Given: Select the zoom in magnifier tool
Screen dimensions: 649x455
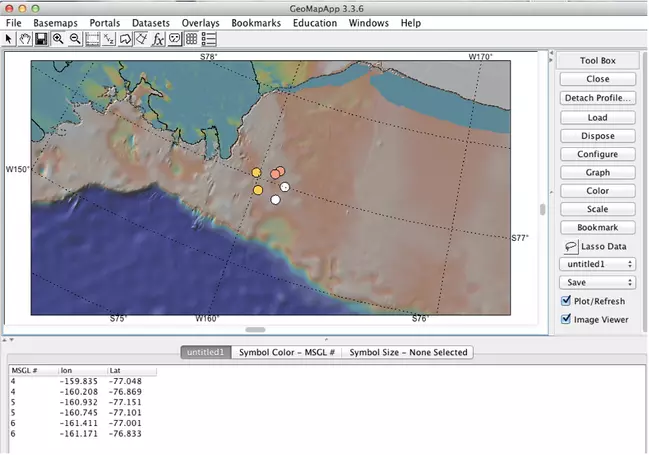Looking at the screenshot, I should tap(58, 39).
